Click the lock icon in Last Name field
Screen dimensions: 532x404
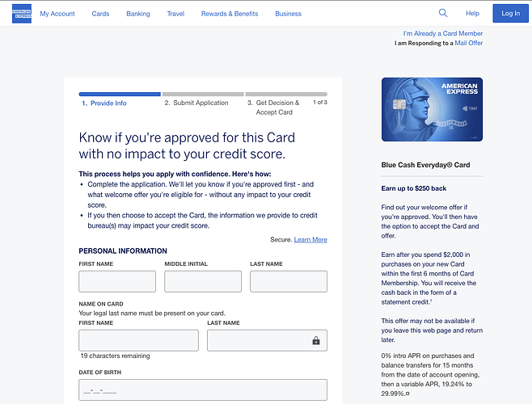pyautogui.click(x=316, y=341)
